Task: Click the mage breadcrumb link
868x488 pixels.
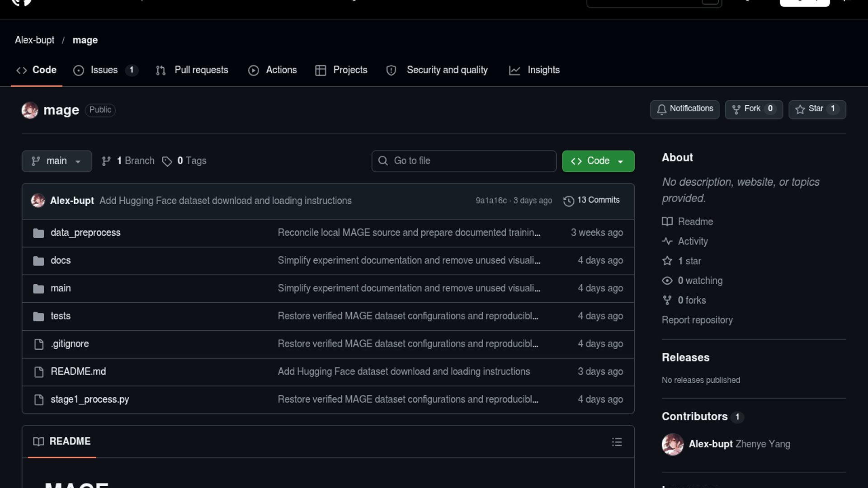Action: [85, 40]
